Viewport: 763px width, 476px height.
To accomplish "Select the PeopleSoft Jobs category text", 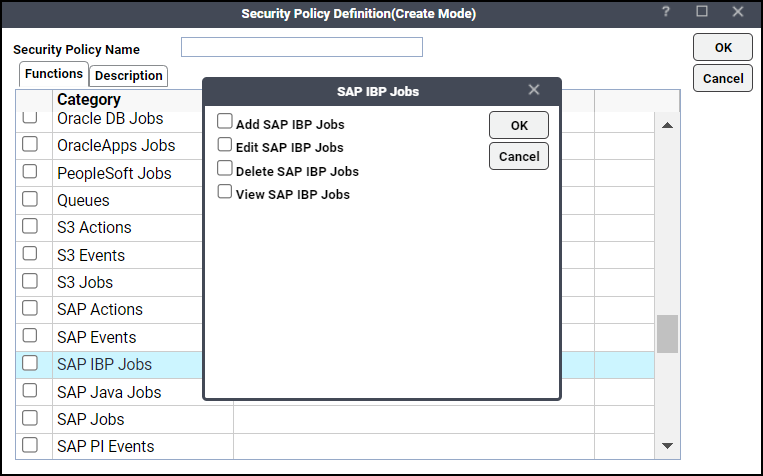I will (114, 173).
